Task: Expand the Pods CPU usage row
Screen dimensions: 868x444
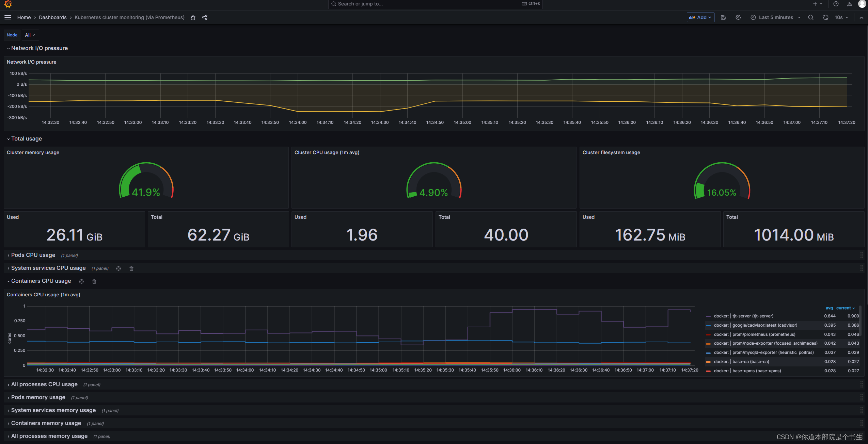Action: pyautogui.click(x=33, y=255)
